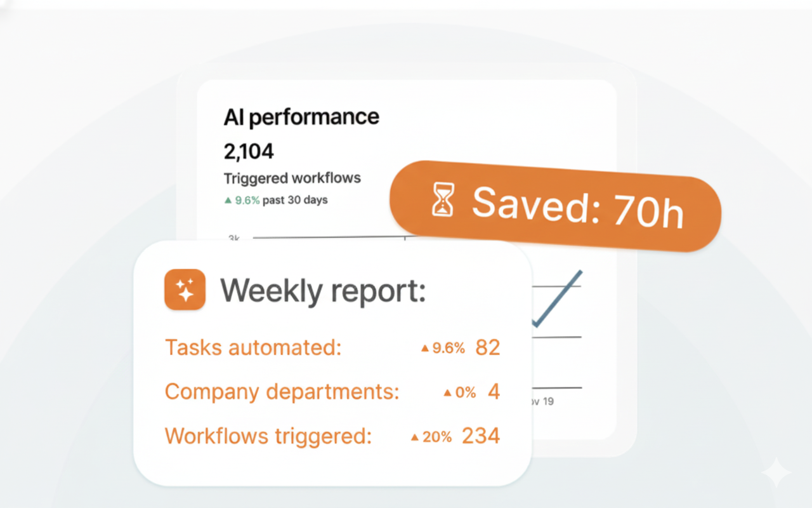Screen dimensions: 812x508
Task: Click the AI performance heading
Action: coord(301,117)
